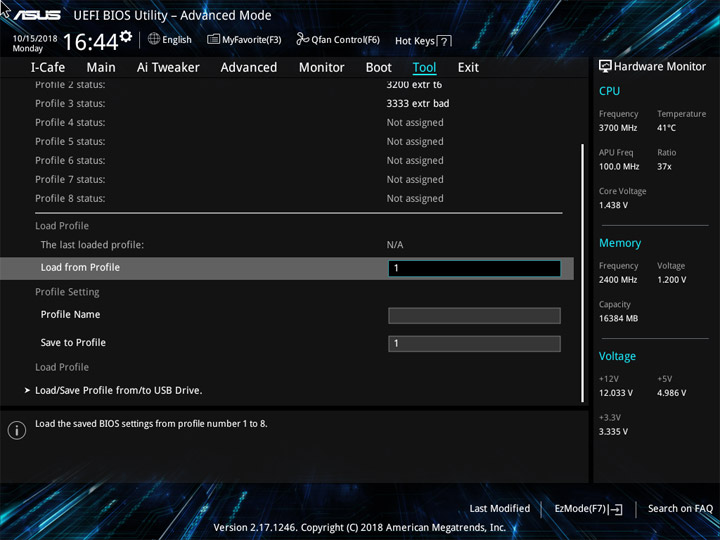Click Memory capacity value 16384 MB
Image resolution: width=720 pixels, height=540 pixels.
point(618,318)
